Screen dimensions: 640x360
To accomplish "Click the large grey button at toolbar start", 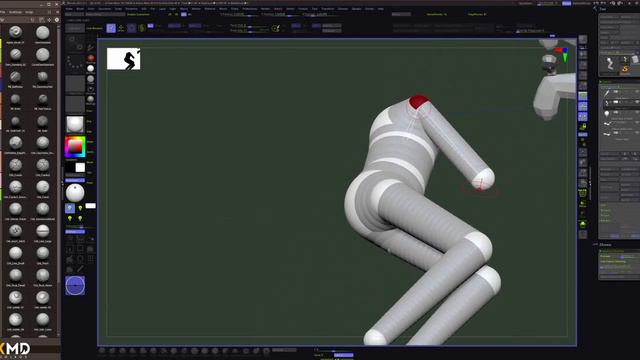I will coord(75,28).
